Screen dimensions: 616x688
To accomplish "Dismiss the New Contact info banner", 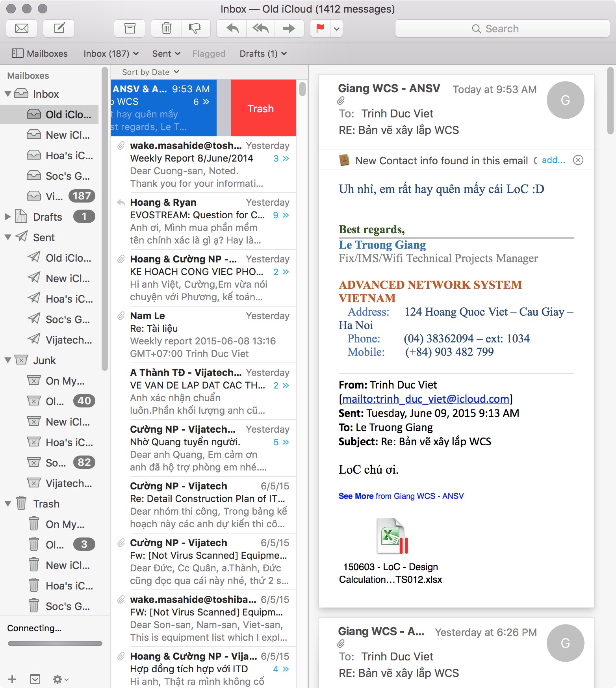I will point(578,160).
